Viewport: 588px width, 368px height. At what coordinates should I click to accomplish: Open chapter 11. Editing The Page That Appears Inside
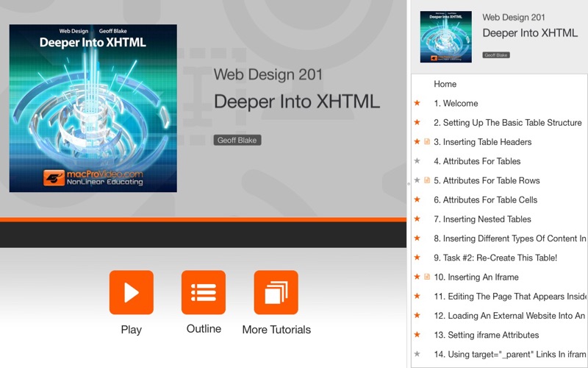[x=510, y=297]
